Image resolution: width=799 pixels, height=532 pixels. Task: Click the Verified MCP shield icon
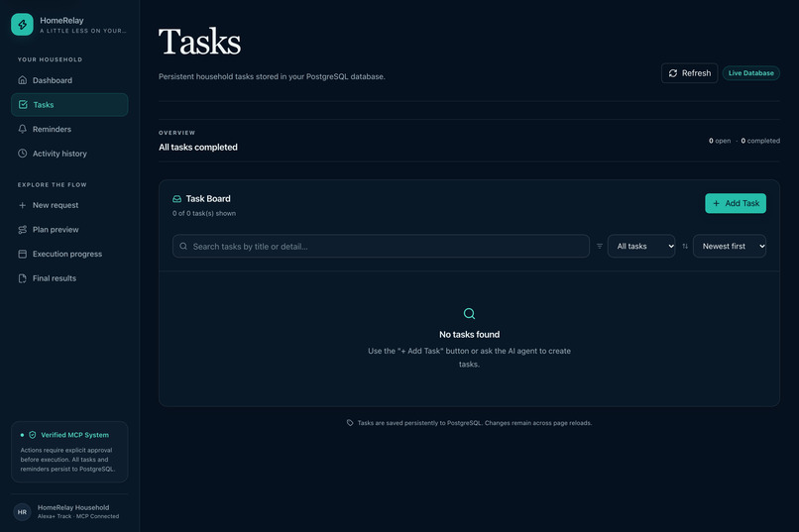pos(33,435)
